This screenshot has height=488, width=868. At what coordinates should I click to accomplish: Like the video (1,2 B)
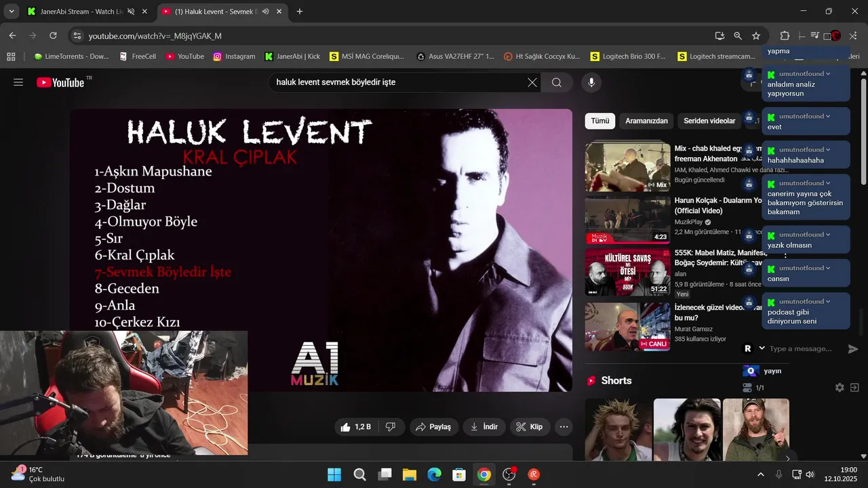[x=356, y=427]
